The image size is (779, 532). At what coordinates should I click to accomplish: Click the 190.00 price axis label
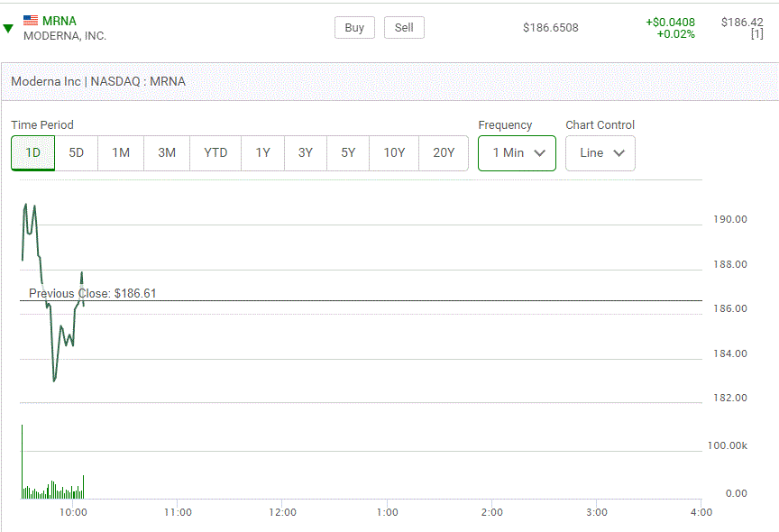click(730, 219)
